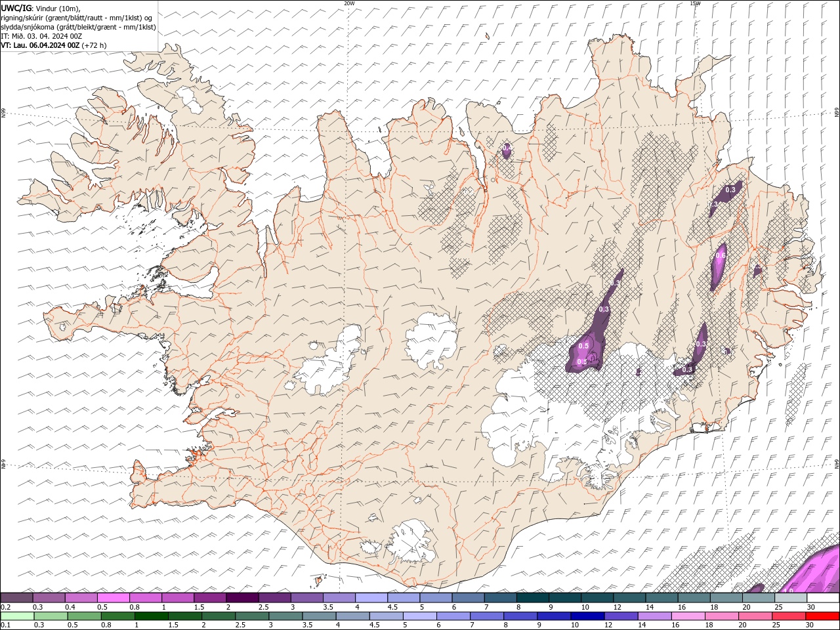Pick lower legend green swatch starting at 0.5

click(85, 616)
